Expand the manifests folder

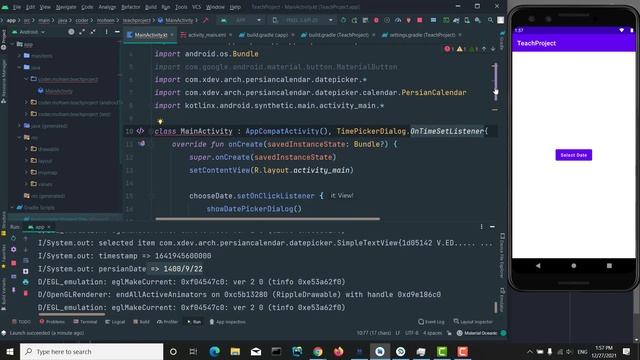click(x=19, y=56)
